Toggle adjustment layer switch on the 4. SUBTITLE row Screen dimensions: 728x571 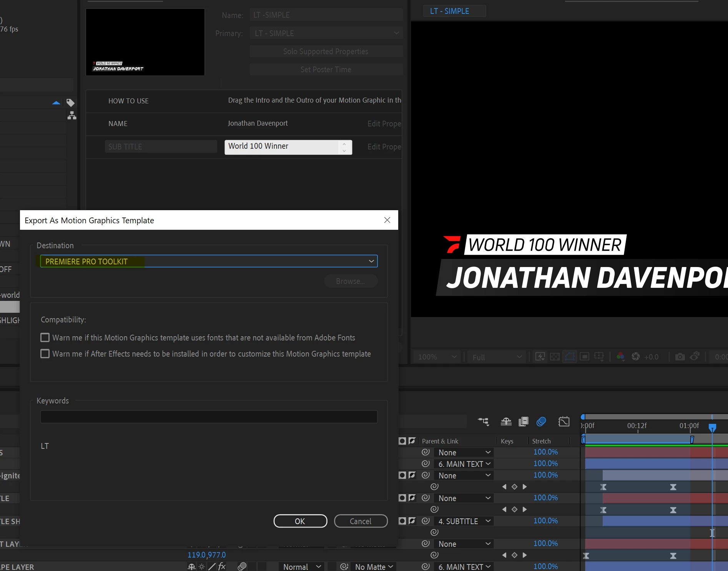point(412,521)
